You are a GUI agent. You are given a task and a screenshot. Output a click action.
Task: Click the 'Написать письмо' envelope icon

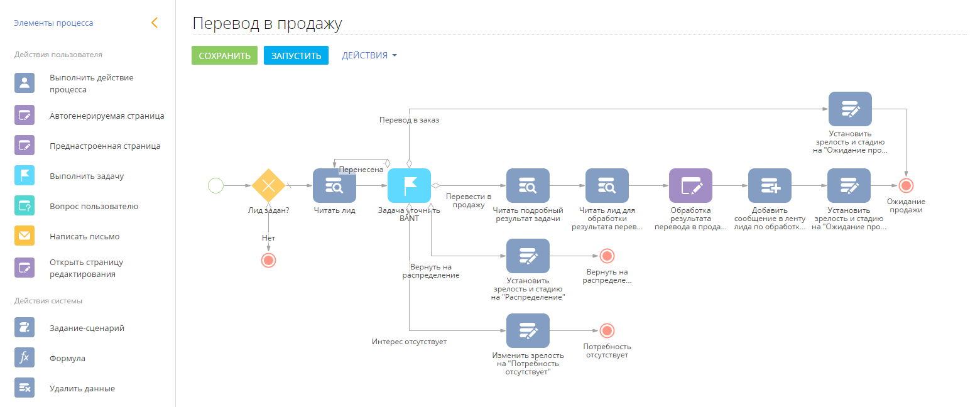[24, 236]
